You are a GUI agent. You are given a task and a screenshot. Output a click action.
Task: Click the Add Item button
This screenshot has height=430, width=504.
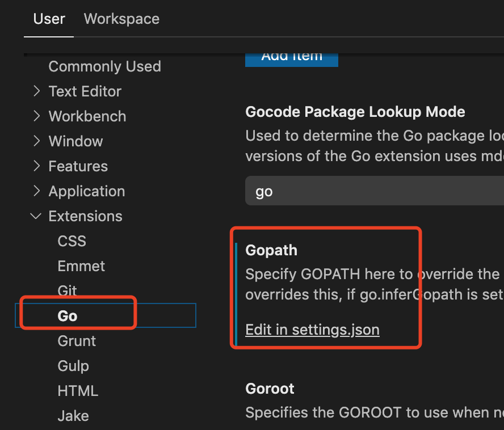coord(292,58)
